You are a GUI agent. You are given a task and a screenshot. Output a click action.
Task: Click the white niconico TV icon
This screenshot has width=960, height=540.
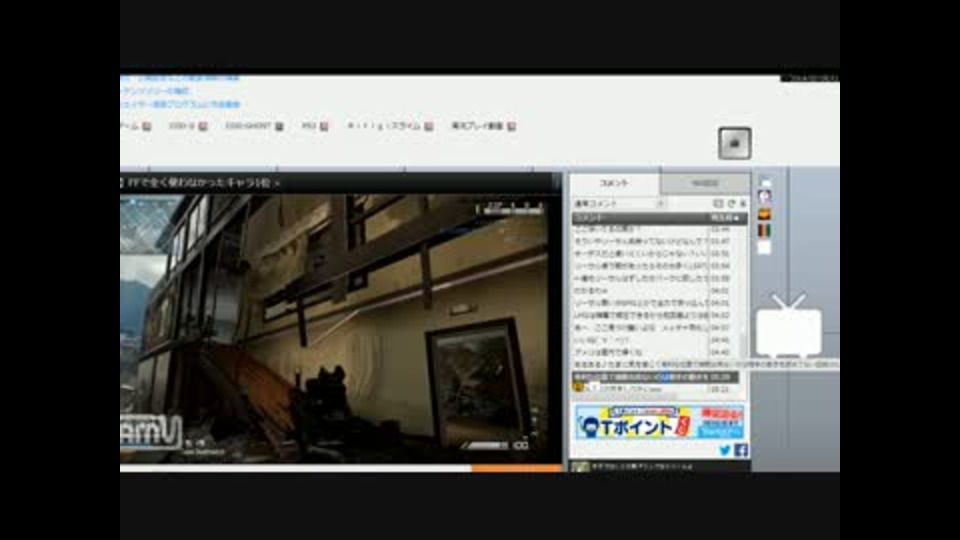tap(789, 326)
